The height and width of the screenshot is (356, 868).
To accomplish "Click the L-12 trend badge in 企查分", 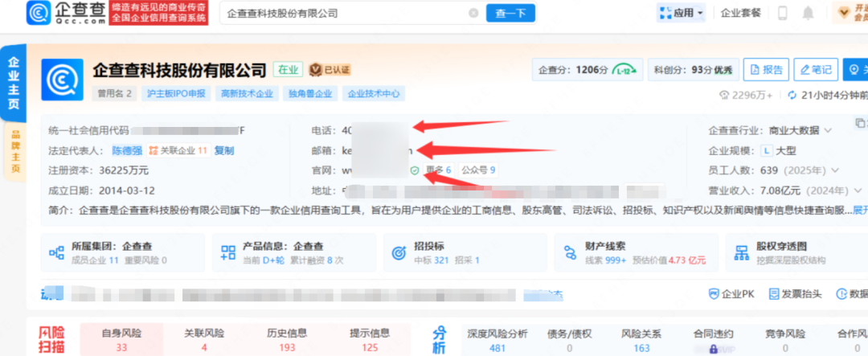I will pyautogui.click(x=625, y=70).
